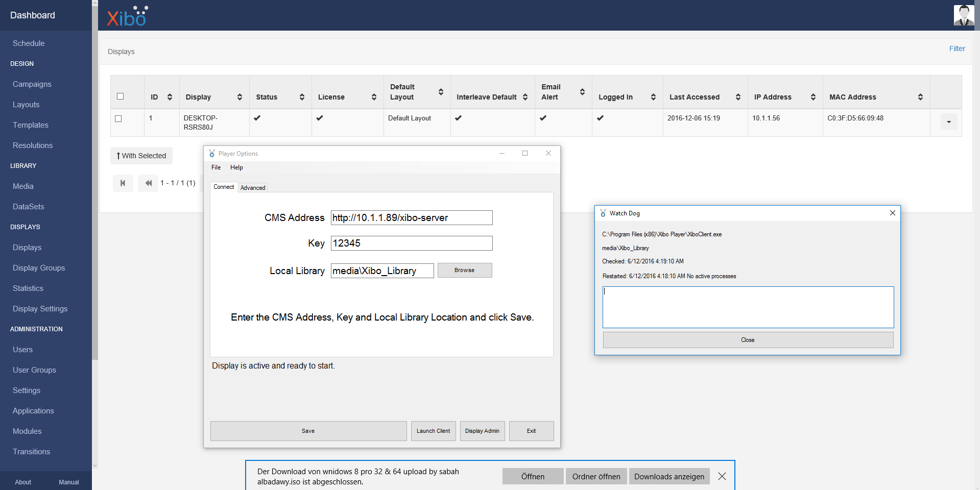980x490 pixels.
Task: Click Ordner öffnen button
Action: (x=596, y=476)
